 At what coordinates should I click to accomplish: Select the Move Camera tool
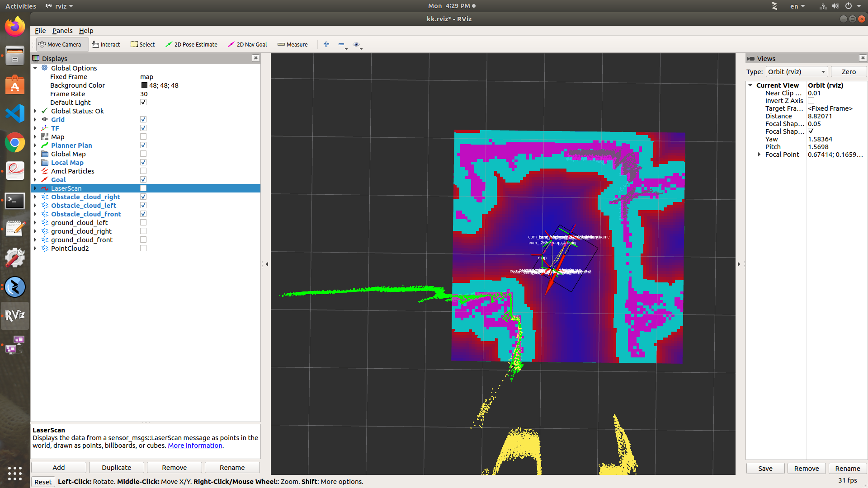click(60, 44)
